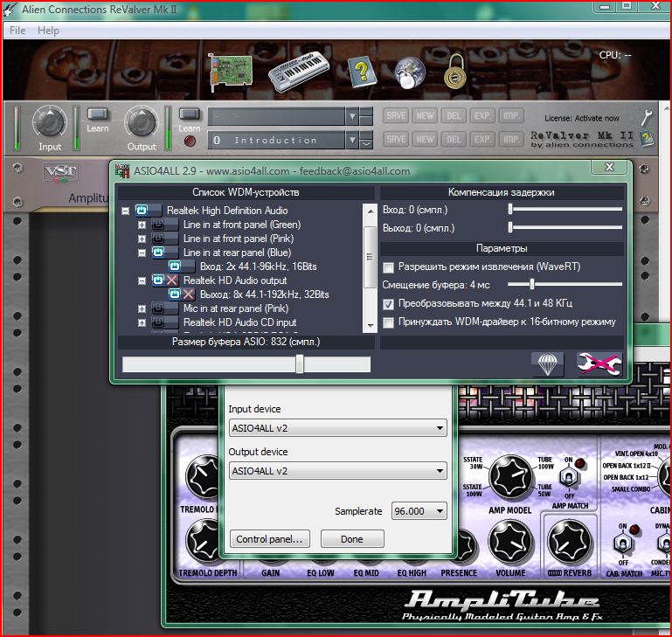Open the File menu
672x637 pixels.
click(17, 31)
